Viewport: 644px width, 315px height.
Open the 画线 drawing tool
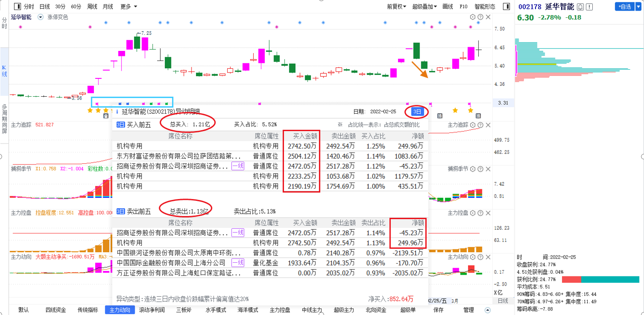pyautogui.click(x=448, y=6)
